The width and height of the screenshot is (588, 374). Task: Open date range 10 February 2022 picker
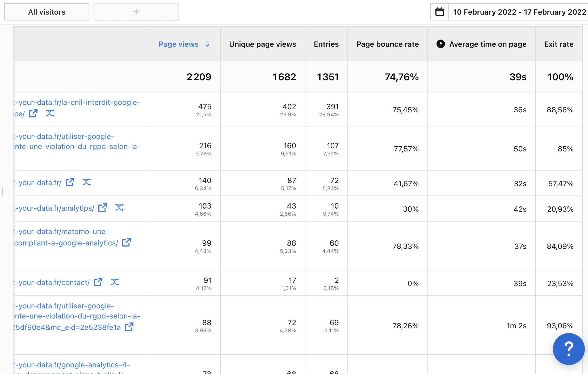(519, 12)
